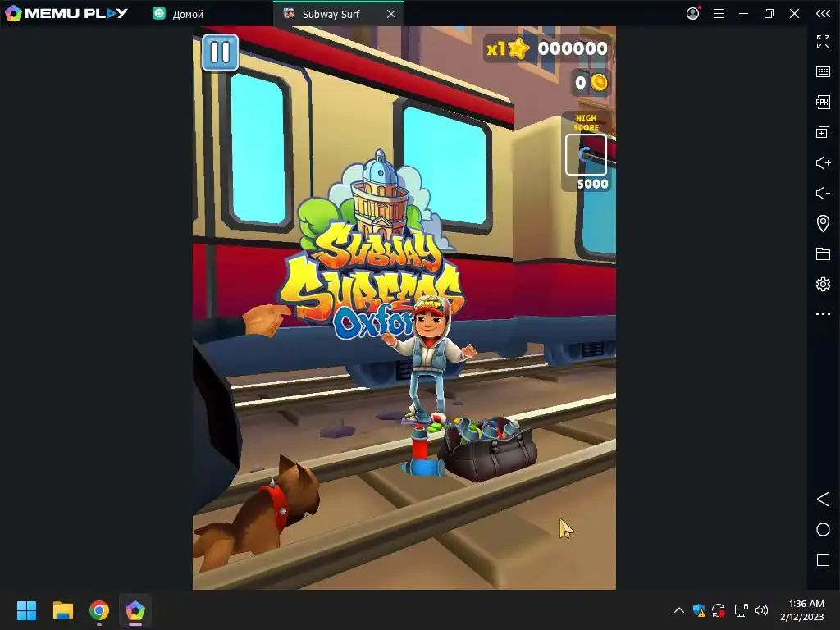This screenshot has height=630, width=840.
Task: Show hidden system tray icons
Action: click(678, 610)
